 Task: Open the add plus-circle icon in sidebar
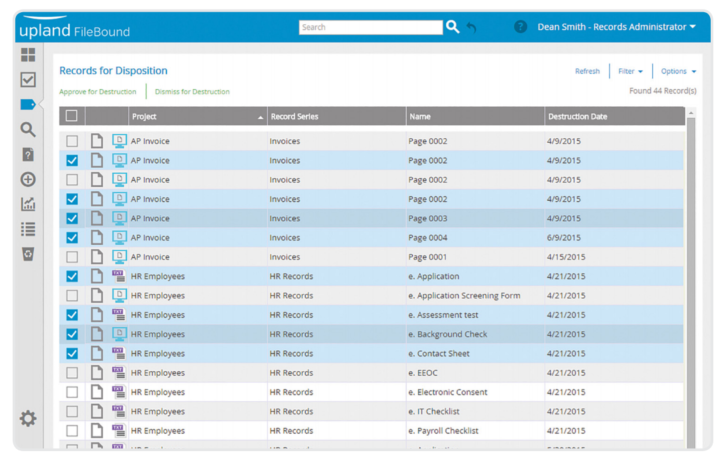point(28,179)
